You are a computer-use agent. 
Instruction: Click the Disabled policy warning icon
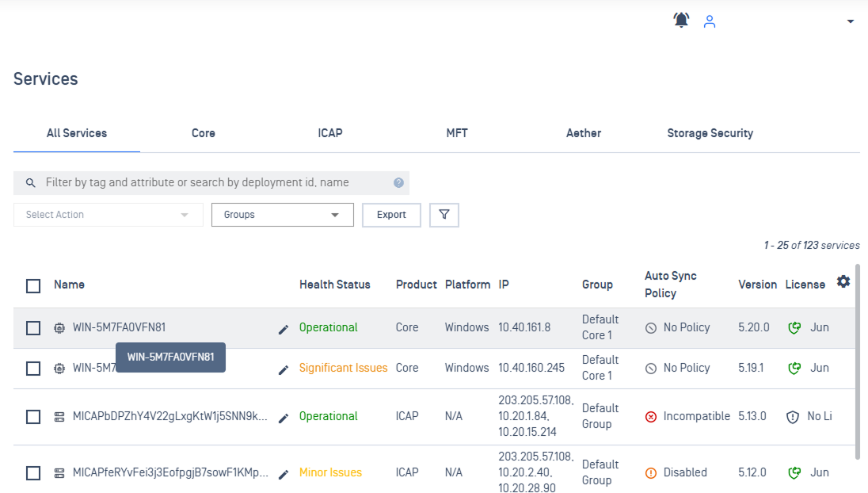coord(651,473)
